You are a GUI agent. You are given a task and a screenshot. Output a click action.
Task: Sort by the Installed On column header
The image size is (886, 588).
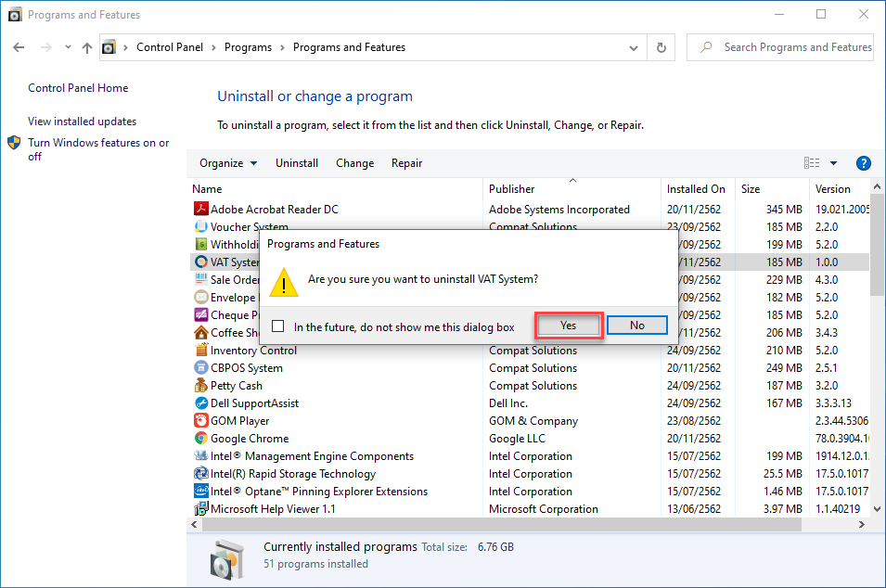click(699, 189)
